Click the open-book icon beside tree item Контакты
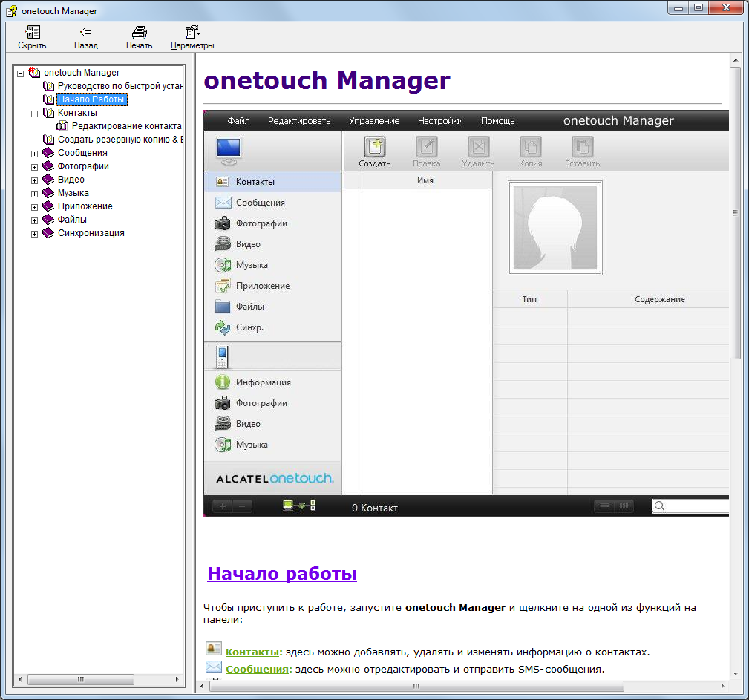 tap(48, 113)
